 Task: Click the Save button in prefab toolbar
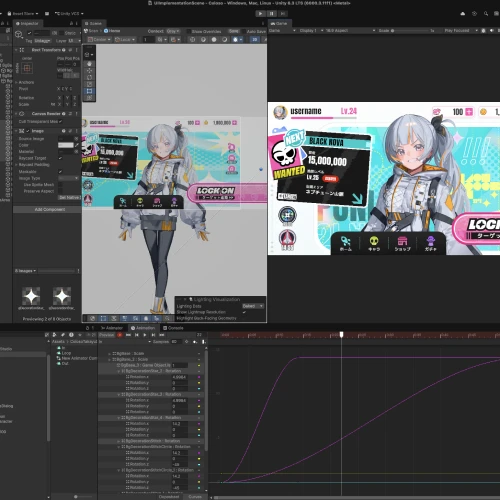234,31
